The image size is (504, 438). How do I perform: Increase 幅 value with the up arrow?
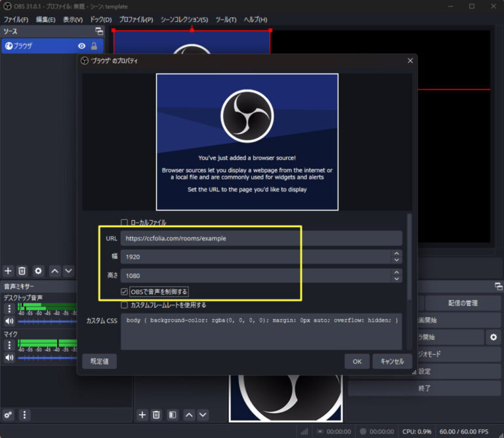click(x=396, y=253)
